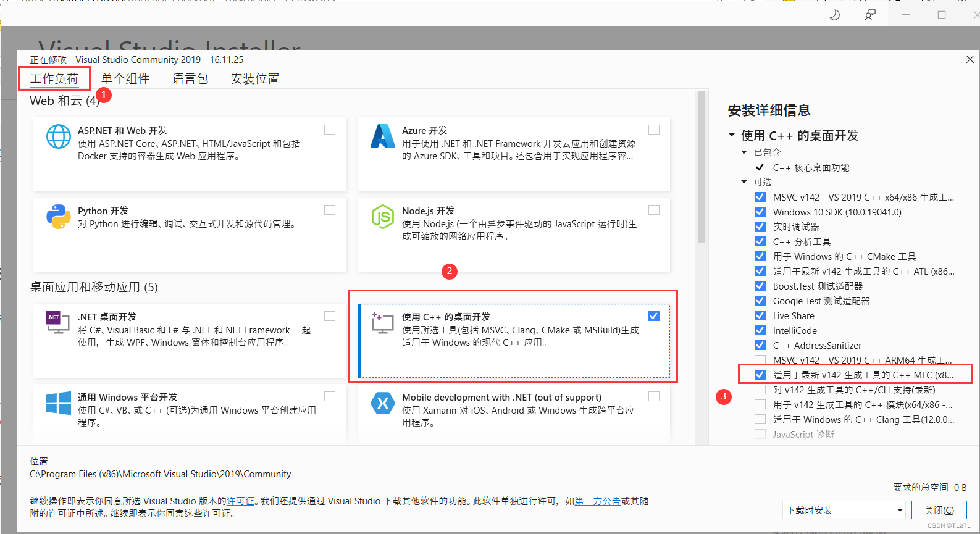This screenshot has width=980, height=534.
Task: Uncheck the C++ AddressSanitizer option
Action: tap(760, 345)
